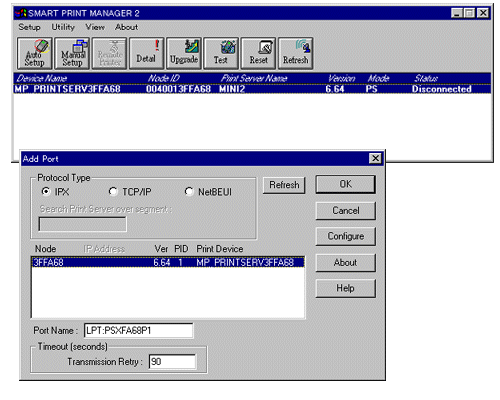The width and height of the screenshot is (500, 400).
Task: Open Help from Add Port dialog
Action: [346, 288]
